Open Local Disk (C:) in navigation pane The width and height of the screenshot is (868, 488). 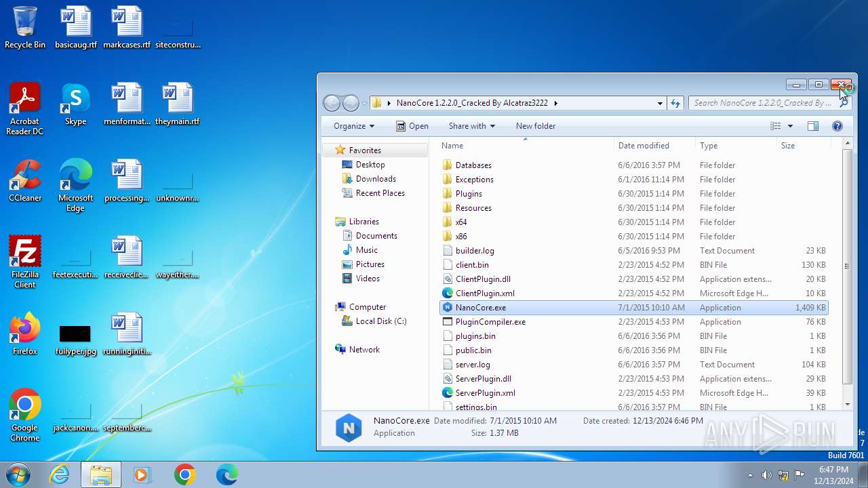coord(381,321)
